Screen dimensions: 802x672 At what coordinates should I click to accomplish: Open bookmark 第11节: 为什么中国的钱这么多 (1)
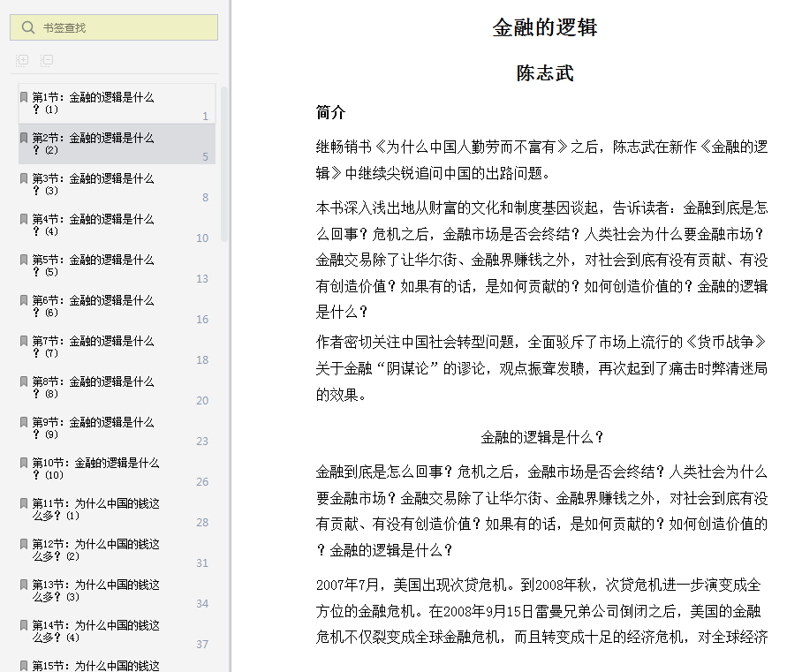pos(117,510)
